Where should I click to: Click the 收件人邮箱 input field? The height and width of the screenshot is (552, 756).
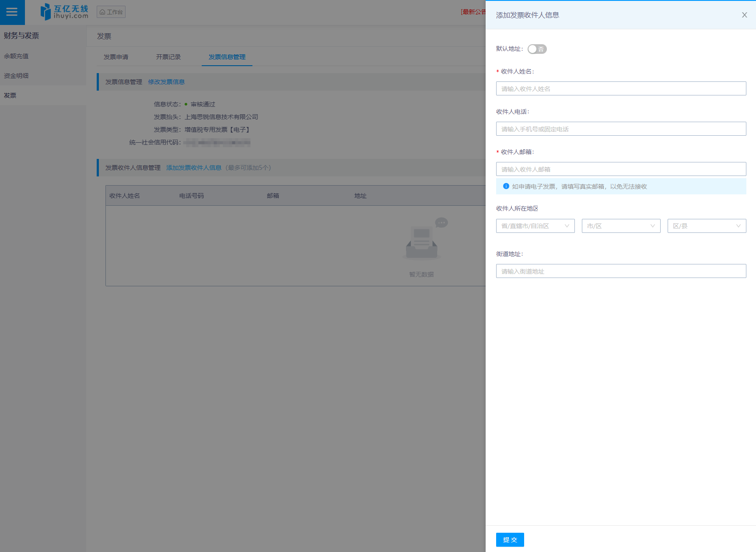[x=621, y=169]
